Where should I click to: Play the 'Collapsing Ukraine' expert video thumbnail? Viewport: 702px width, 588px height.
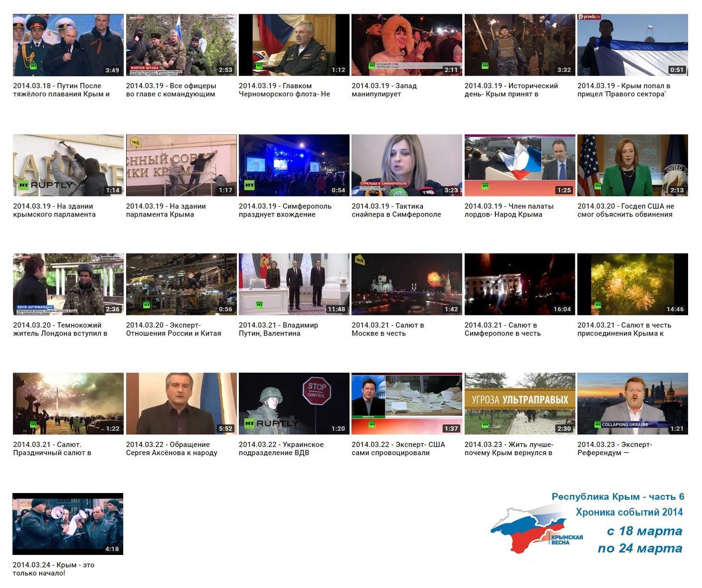tap(632, 404)
